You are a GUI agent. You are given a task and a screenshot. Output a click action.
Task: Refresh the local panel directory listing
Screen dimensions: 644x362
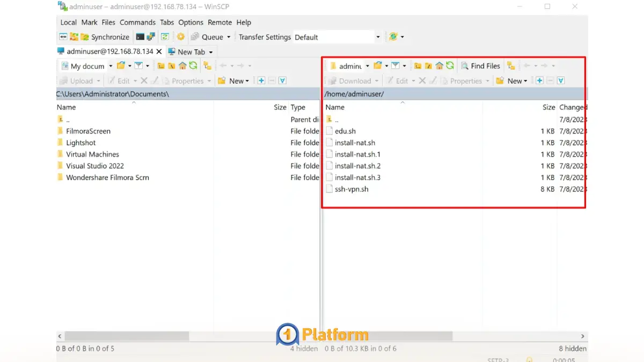tap(193, 66)
